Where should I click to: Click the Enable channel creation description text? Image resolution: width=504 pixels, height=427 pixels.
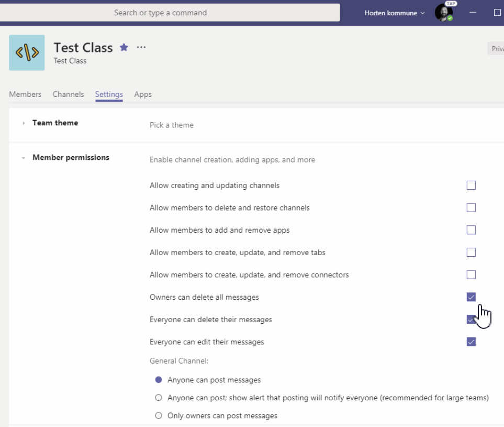pos(232,160)
